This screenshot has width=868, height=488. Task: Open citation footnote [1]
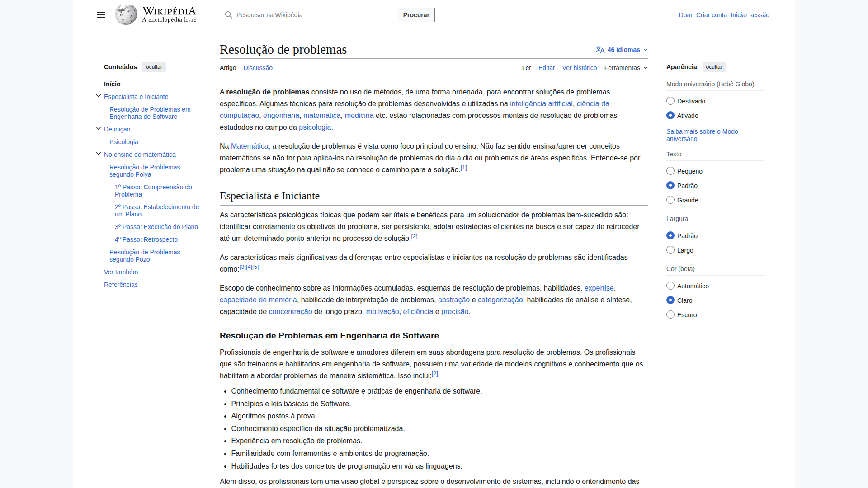pos(463,168)
